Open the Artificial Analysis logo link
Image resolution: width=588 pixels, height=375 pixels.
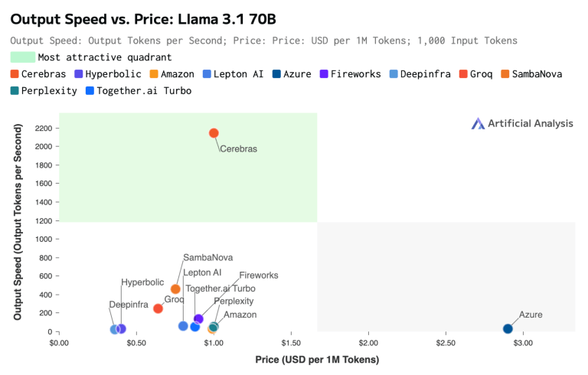coord(521,123)
